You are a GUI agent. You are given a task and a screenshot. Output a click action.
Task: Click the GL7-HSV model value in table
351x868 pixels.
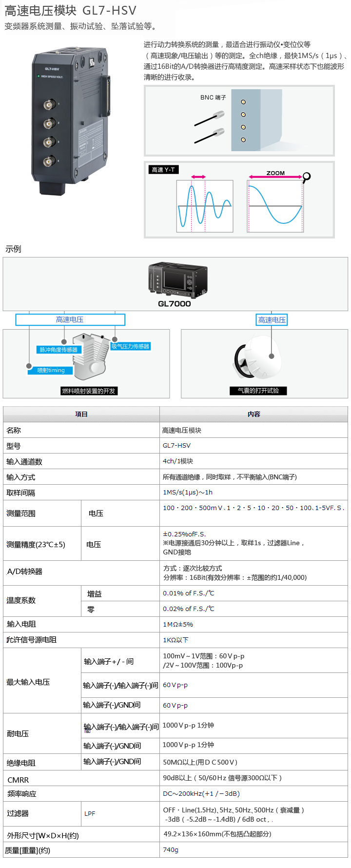point(176,446)
